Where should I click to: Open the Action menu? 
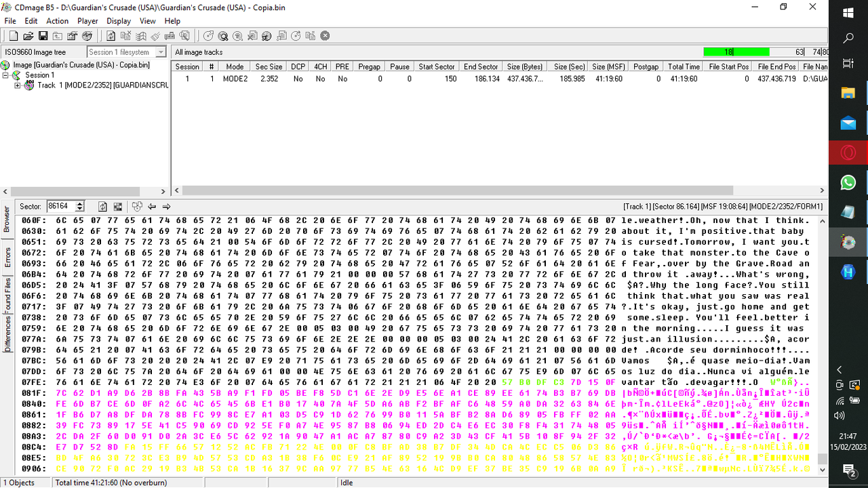pyautogui.click(x=58, y=21)
